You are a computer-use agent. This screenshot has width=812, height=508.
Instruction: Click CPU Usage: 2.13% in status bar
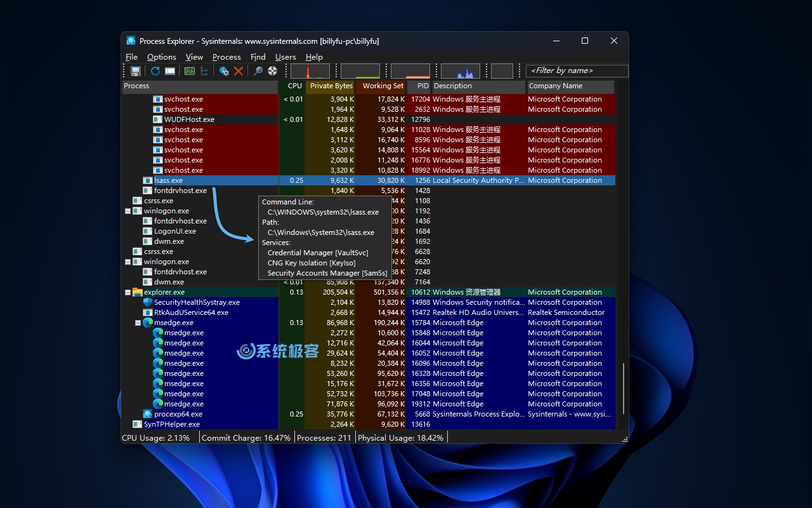[155, 438]
